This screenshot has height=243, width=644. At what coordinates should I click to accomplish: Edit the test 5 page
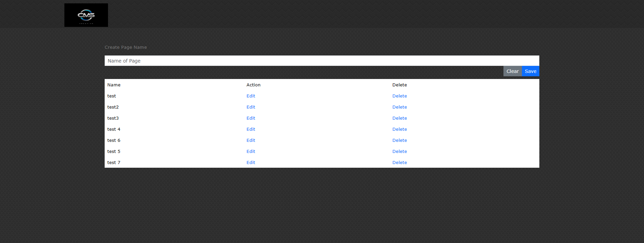pos(251,152)
